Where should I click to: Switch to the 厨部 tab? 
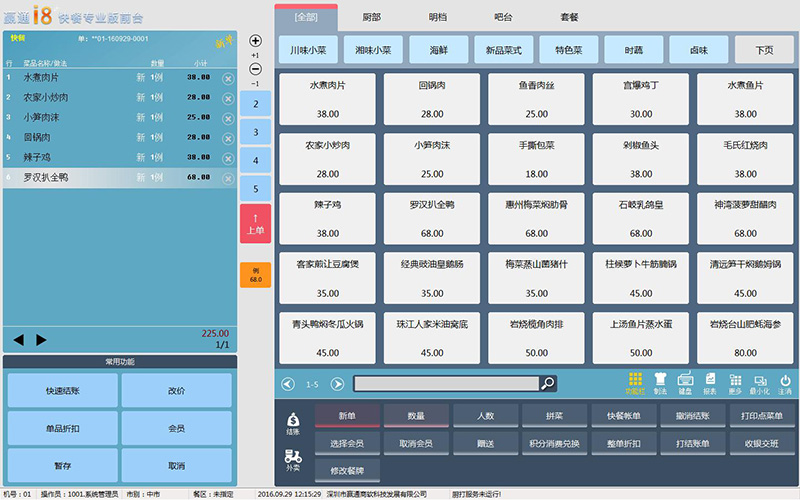point(371,17)
